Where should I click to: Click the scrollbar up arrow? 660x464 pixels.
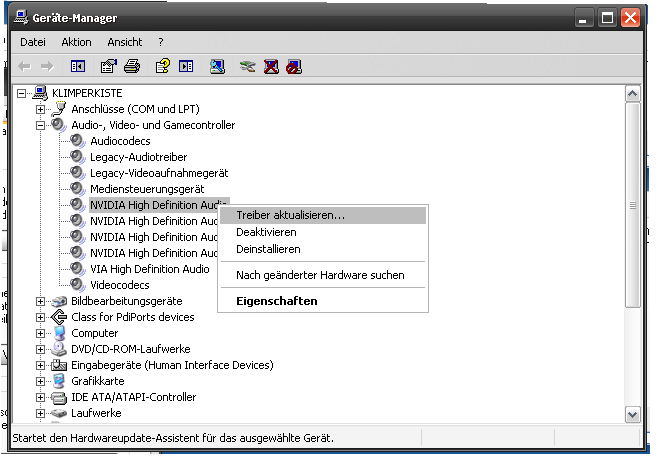[x=632, y=93]
